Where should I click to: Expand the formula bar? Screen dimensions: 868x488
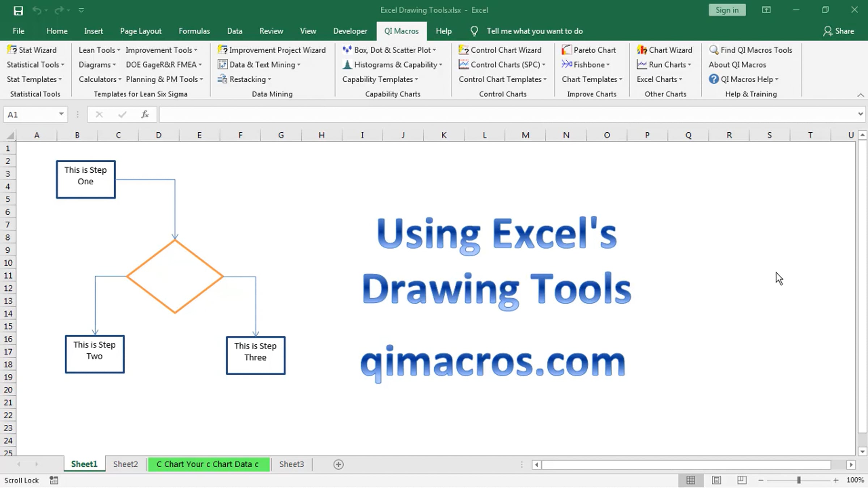point(860,114)
